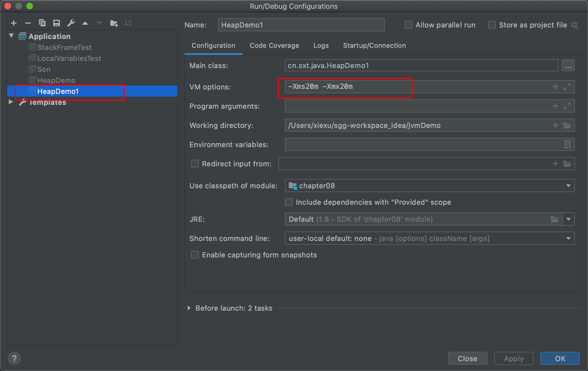Enable capturing form snapshots checkbox
This screenshot has height=371, width=588.
(195, 255)
